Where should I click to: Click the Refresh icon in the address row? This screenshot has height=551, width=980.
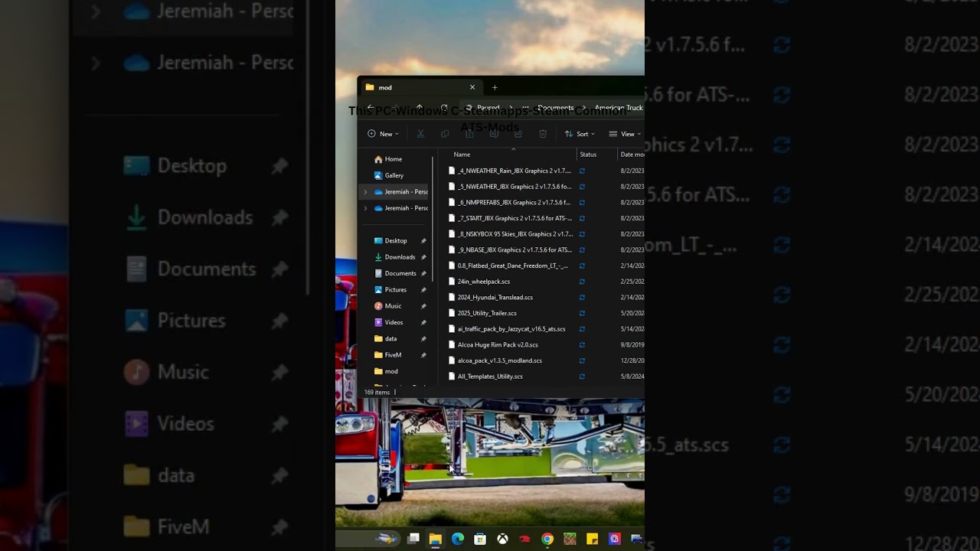pos(444,107)
